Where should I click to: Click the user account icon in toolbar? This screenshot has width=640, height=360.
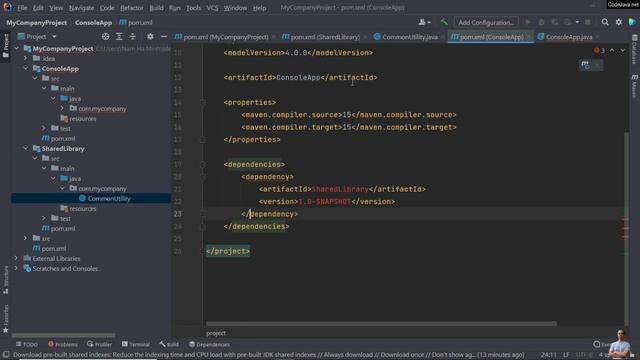[x=424, y=22]
